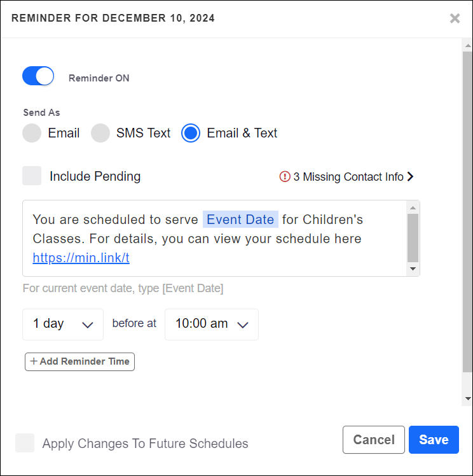Open the https://min.link/t link
Image resolution: width=473 pixels, height=476 pixels.
(x=81, y=258)
